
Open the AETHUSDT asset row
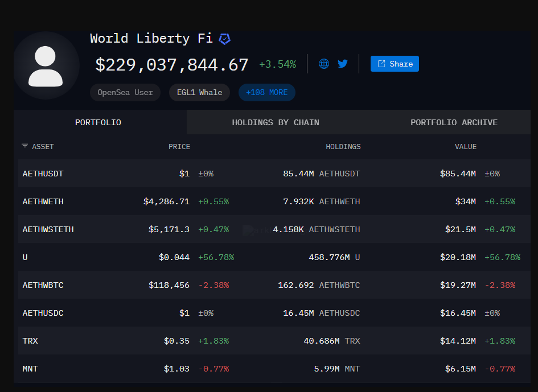point(274,174)
